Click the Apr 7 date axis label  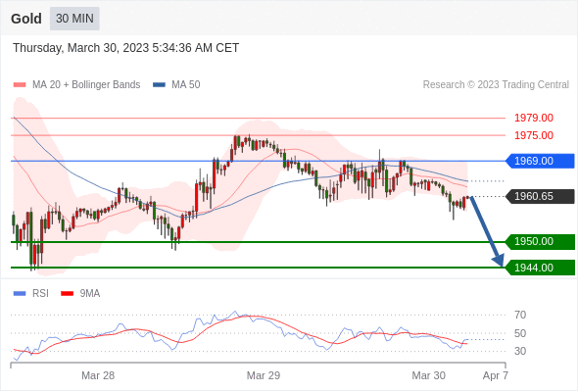pos(496,375)
